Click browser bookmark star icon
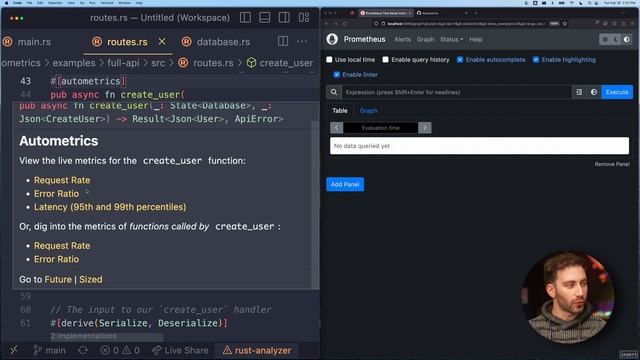 point(565,24)
